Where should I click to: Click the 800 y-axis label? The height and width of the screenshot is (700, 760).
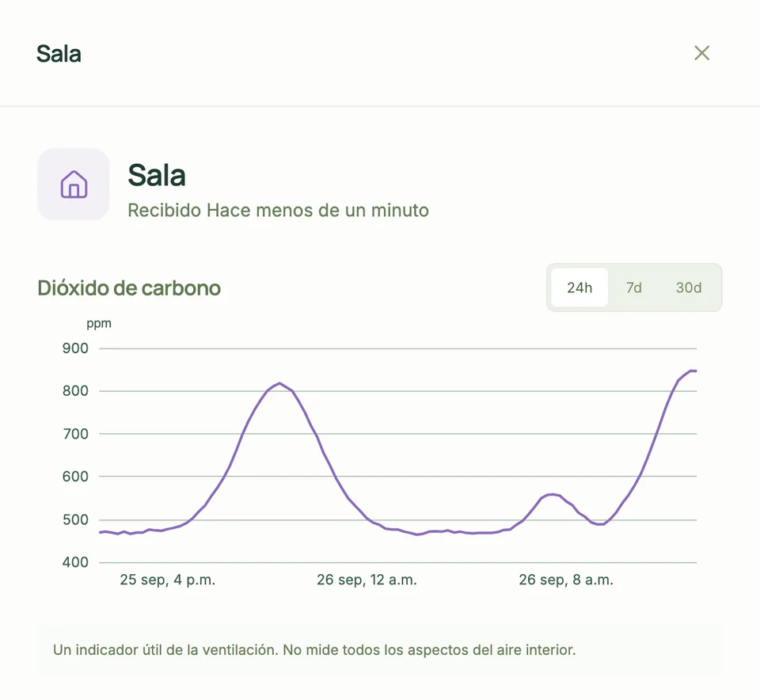(75, 390)
